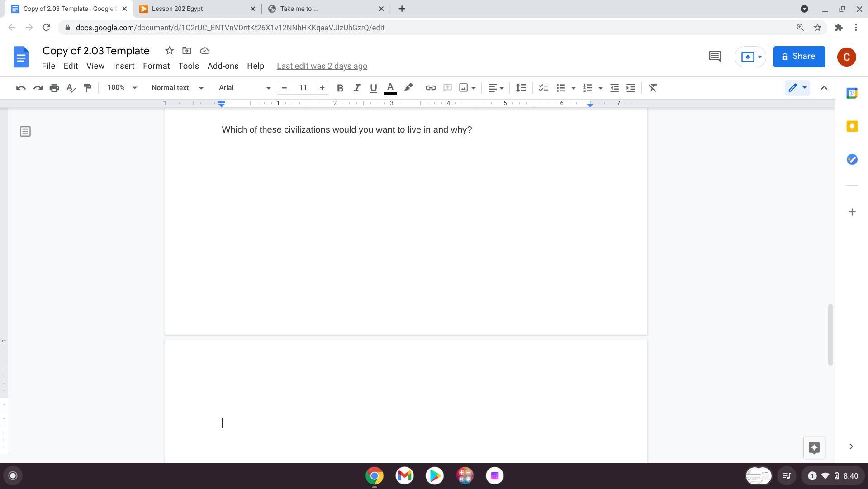Insert a checklist
Screen dimensions: 868x489
[x=543, y=88]
